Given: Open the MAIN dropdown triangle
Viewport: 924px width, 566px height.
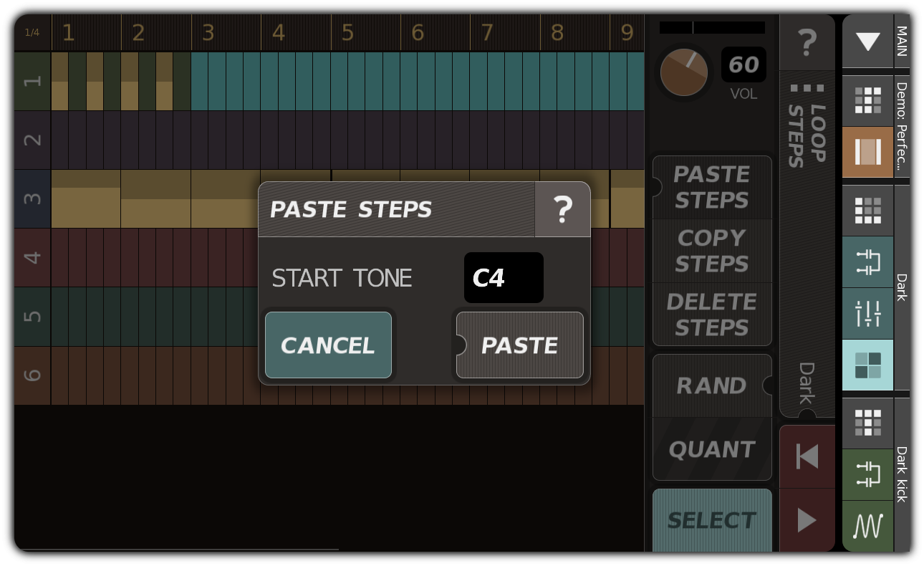Looking at the screenshot, I should [x=867, y=42].
